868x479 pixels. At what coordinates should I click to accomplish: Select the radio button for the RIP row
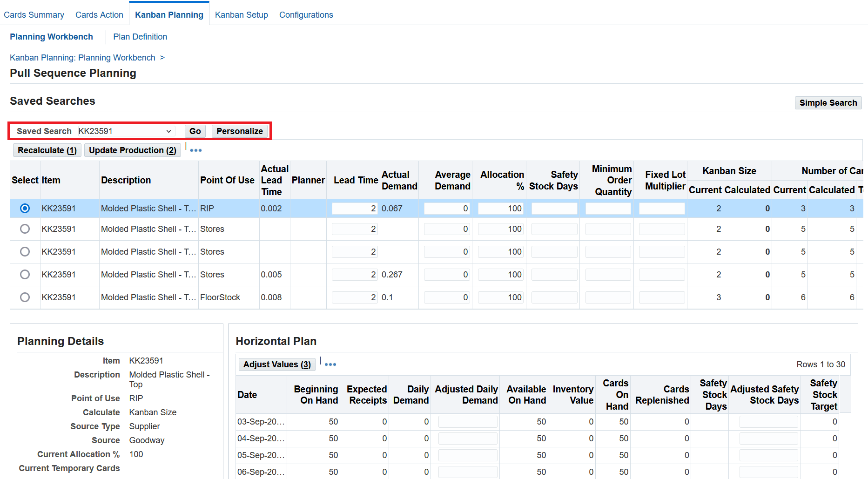click(x=25, y=208)
